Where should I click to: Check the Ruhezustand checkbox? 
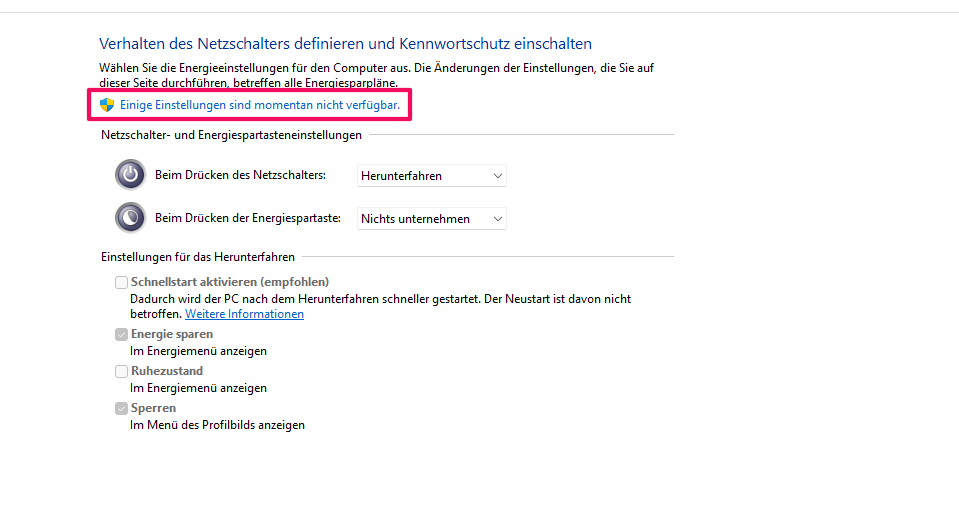point(122,371)
